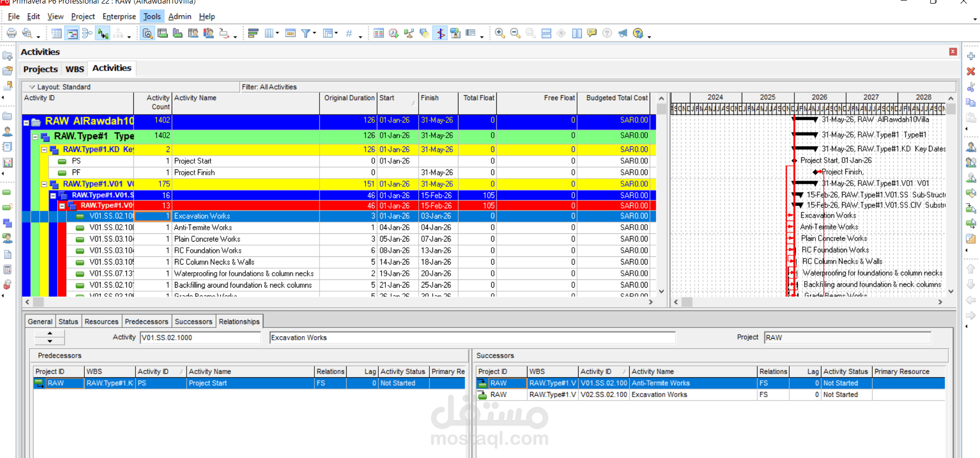Click the Timescale icon in the toolbar
Image resolution: width=980 pixels, height=458 pixels.
click(x=290, y=33)
